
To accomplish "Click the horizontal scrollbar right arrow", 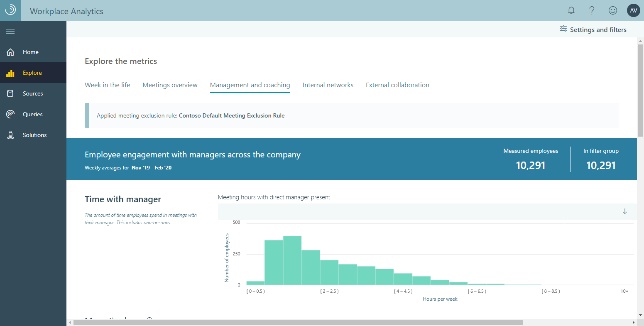I will point(634,322).
